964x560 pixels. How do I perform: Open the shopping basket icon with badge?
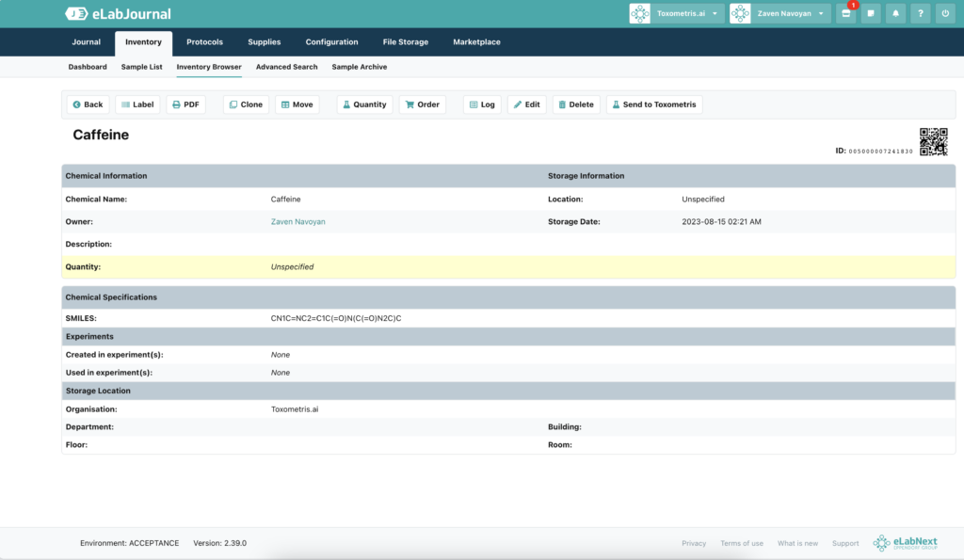click(846, 13)
